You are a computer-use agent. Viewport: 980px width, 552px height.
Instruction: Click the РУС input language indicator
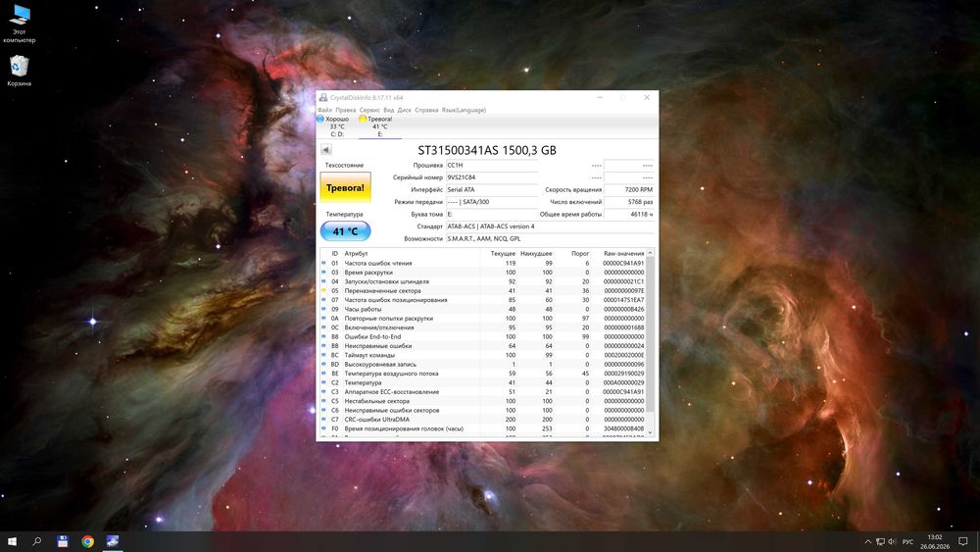[x=908, y=541]
